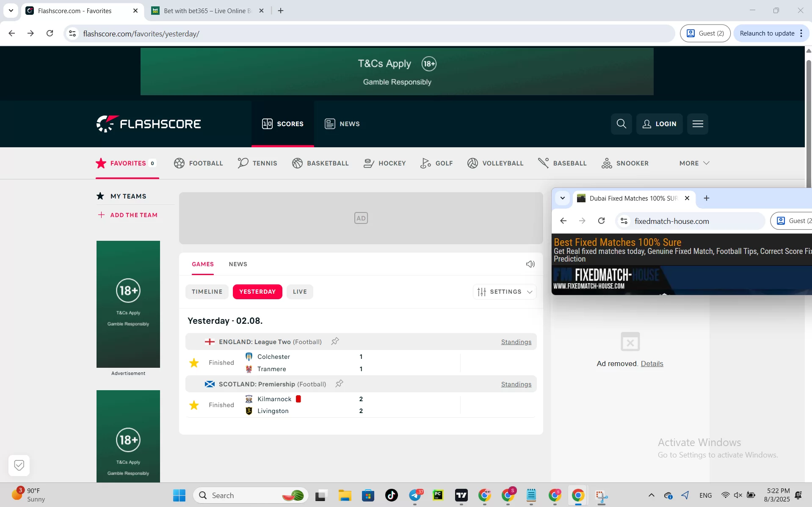
Task: Open the Flashscore search magnifier
Action: (621, 124)
